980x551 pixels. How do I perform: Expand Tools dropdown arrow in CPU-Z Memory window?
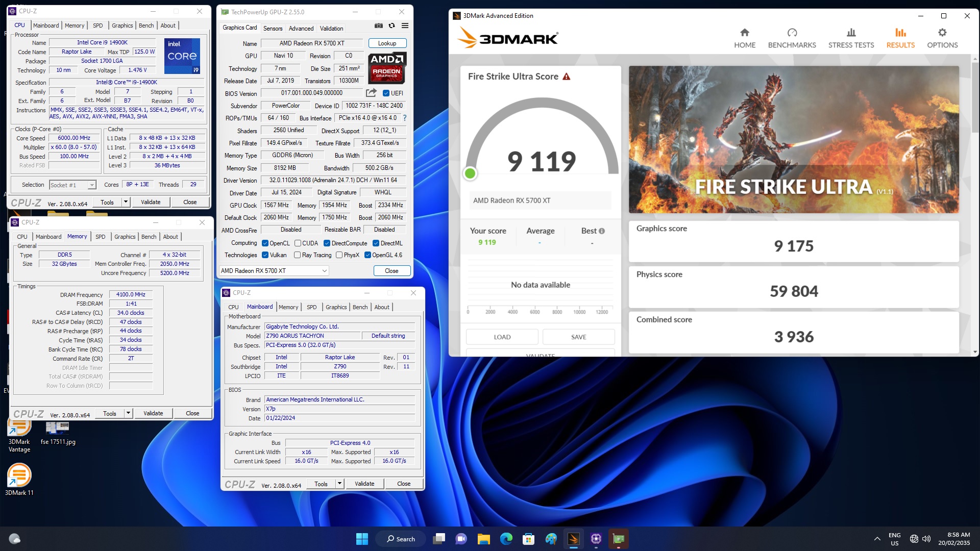pos(128,413)
